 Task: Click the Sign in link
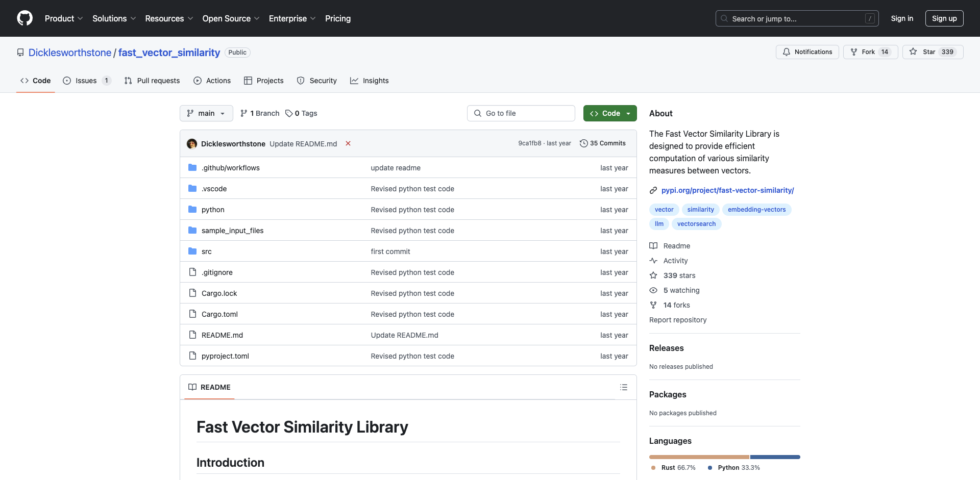click(902, 18)
